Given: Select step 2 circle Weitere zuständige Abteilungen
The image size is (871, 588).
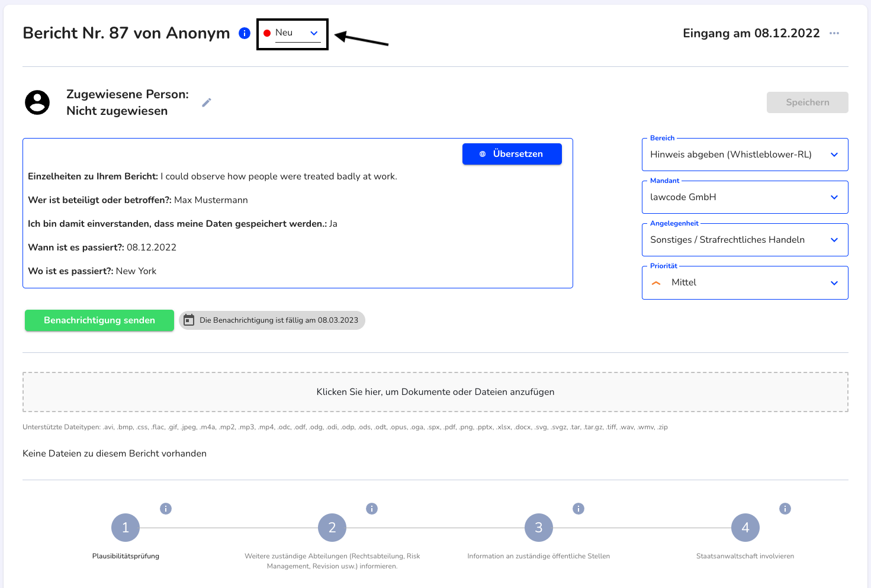Looking at the screenshot, I should tap(332, 528).
